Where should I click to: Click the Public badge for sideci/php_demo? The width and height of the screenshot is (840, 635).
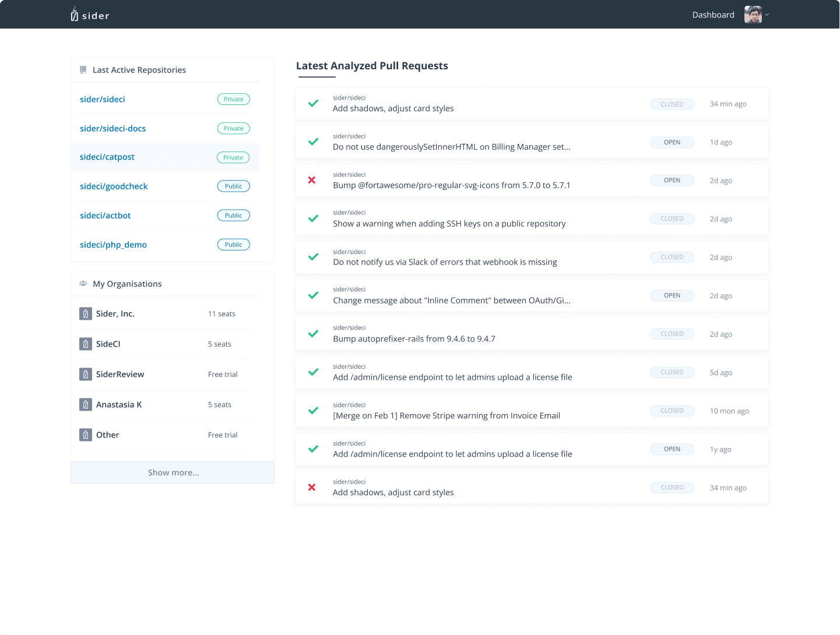click(x=234, y=245)
